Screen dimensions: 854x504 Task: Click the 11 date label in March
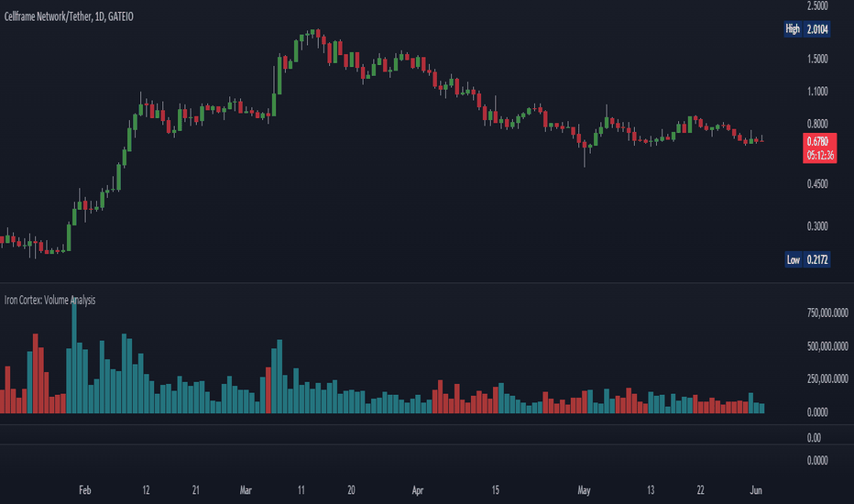click(x=301, y=490)
